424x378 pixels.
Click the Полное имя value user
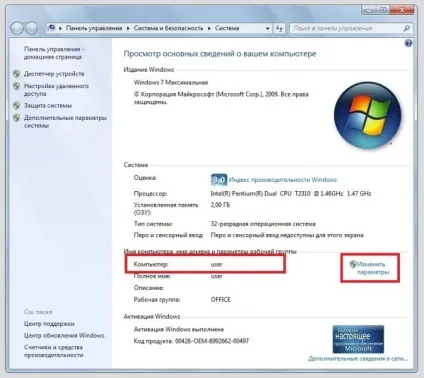[x=217, y=276]
